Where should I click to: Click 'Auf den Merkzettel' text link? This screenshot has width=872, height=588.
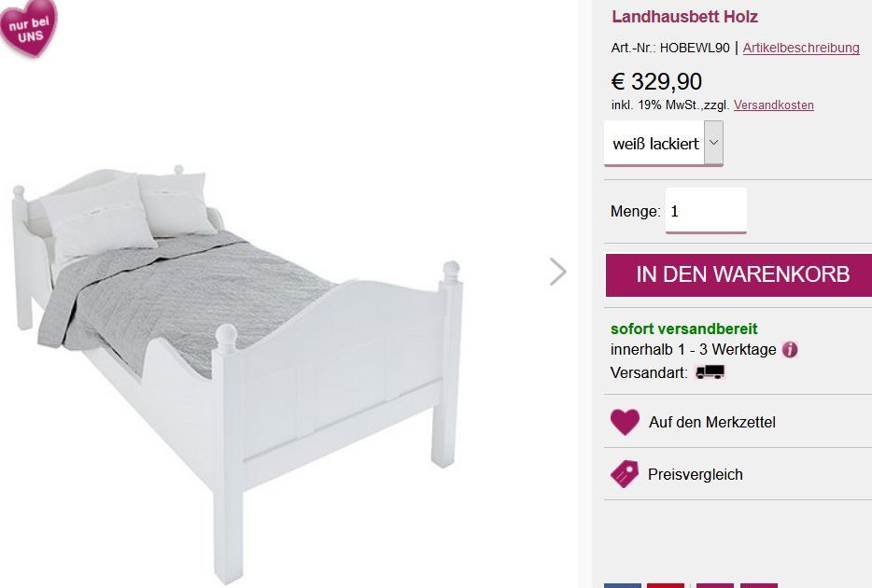(711, 423)
